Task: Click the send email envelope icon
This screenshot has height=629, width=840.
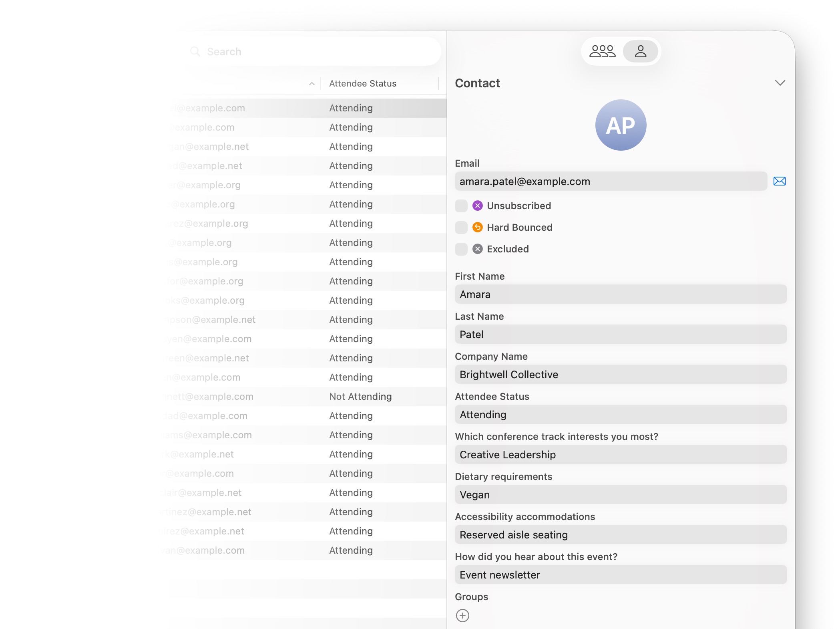Action: [x=779, y=181]
